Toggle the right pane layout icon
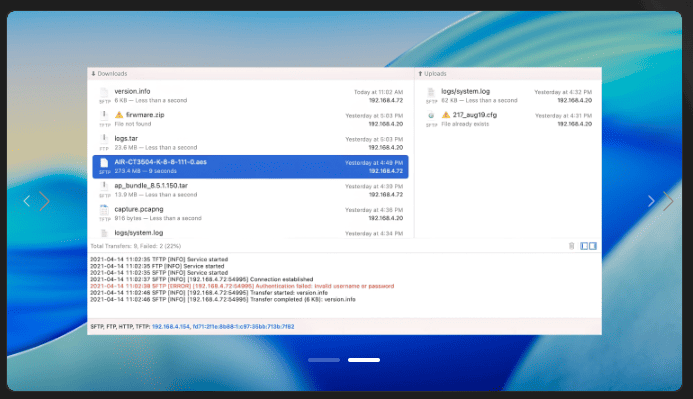The image size is (693, 399). tap(593, 246)
